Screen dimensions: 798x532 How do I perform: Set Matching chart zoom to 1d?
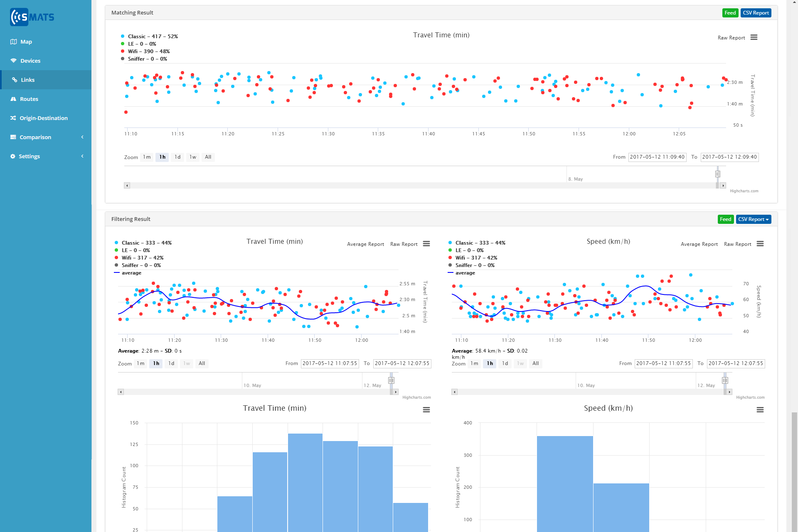point(177,157)
